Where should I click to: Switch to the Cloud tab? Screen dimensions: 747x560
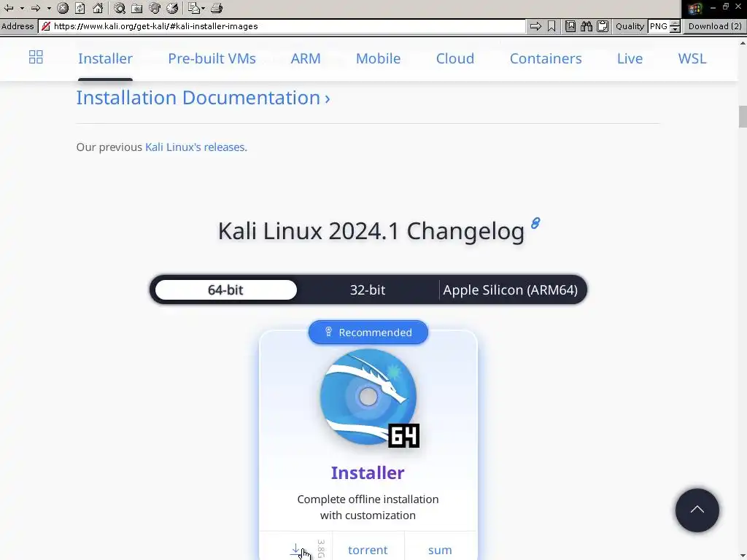pyautogui.click(x=455, y=58)
